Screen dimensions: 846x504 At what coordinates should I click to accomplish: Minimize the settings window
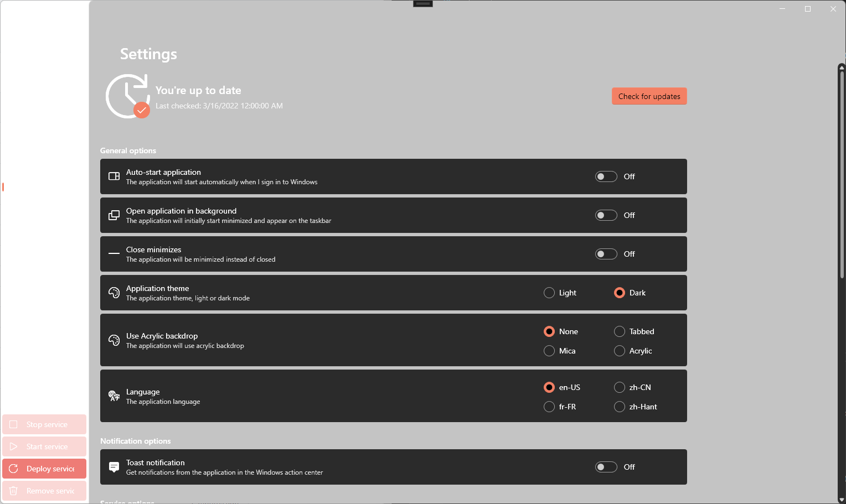(x=782, y=9)
